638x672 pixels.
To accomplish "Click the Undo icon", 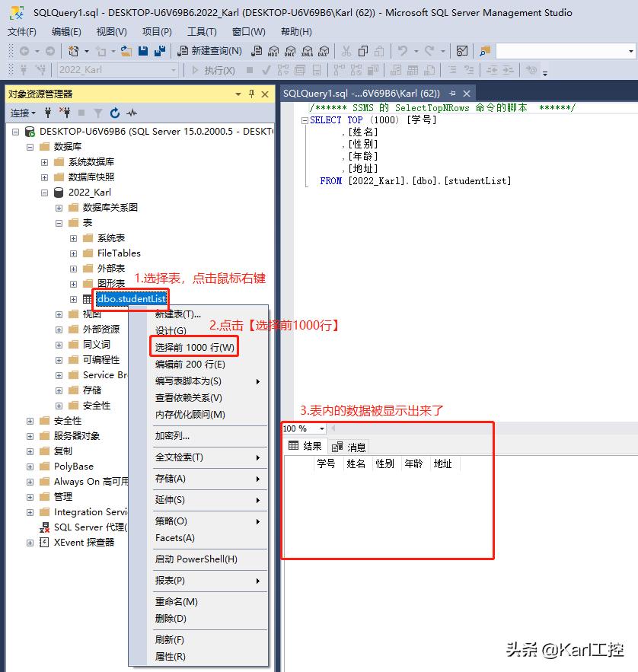I will pyautogui.click(x=403, y=51).
